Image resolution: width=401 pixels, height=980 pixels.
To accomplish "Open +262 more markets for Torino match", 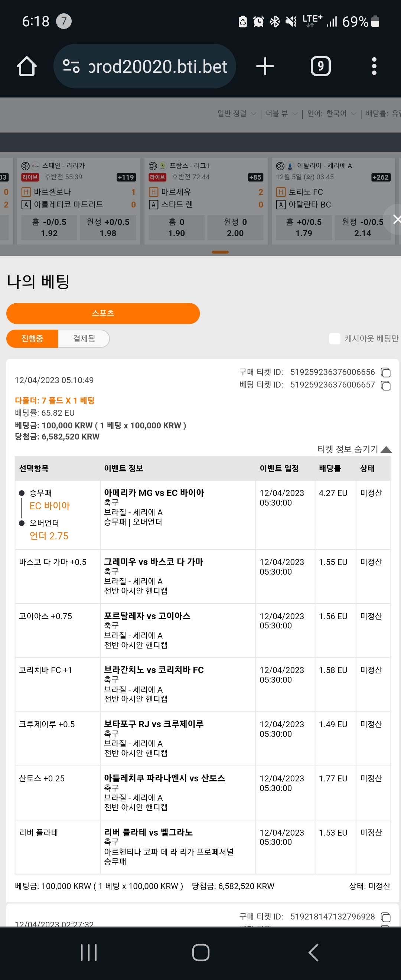I will tap(381, 177).
